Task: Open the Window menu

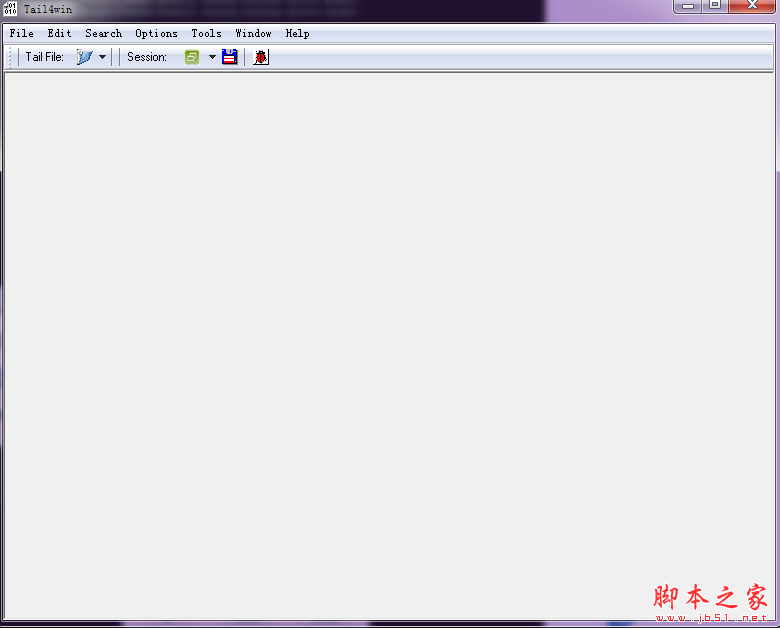Action: click(x=253, y=33)
